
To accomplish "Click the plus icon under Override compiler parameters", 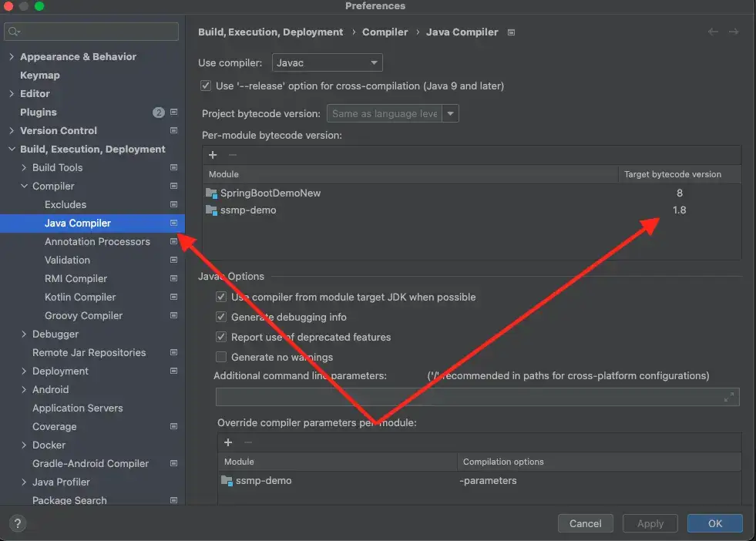I will click(228, 442).
